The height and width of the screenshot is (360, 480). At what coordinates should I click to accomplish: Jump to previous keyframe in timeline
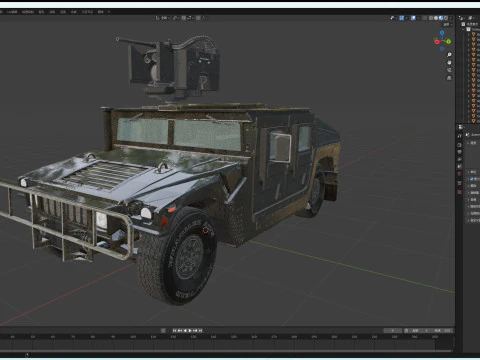pos(180,330)
